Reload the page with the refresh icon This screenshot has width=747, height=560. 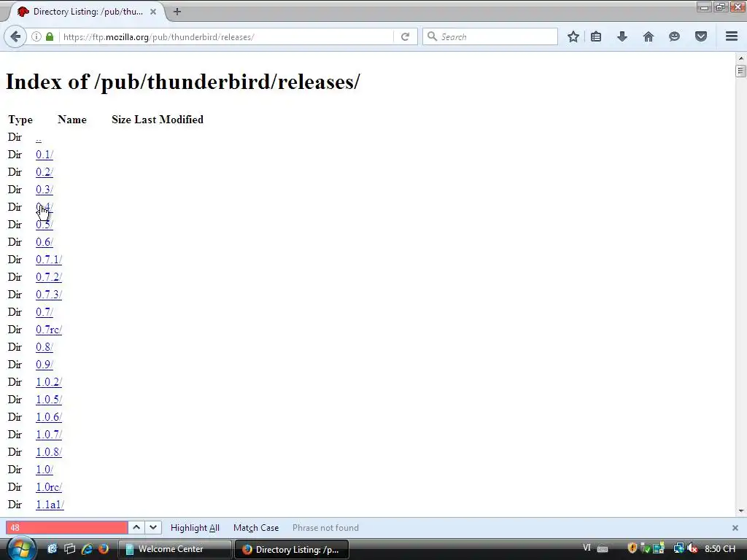405,36
